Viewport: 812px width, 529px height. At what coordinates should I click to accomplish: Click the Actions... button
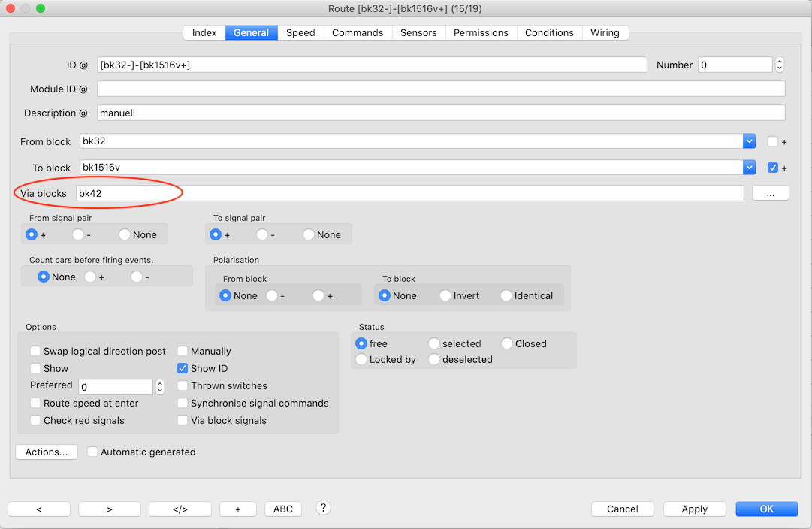tap(47, 452)
